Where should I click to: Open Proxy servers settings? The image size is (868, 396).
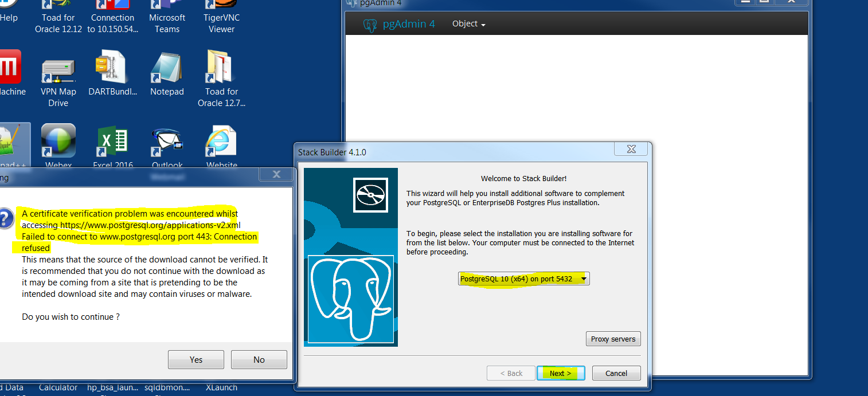613,339
